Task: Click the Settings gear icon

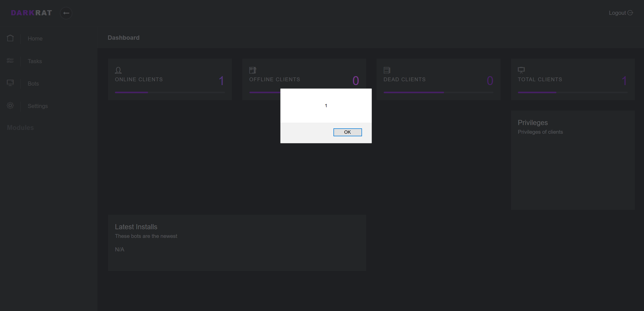Action: [10, 105]
